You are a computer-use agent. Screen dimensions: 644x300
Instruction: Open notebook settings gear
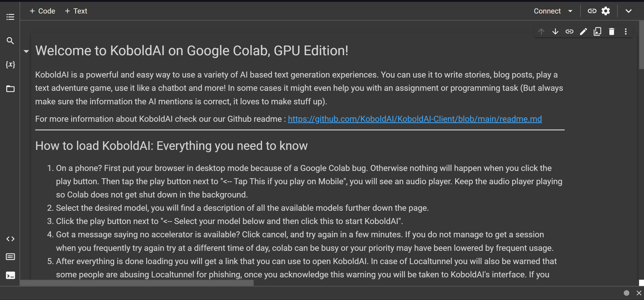pos(606,11)
